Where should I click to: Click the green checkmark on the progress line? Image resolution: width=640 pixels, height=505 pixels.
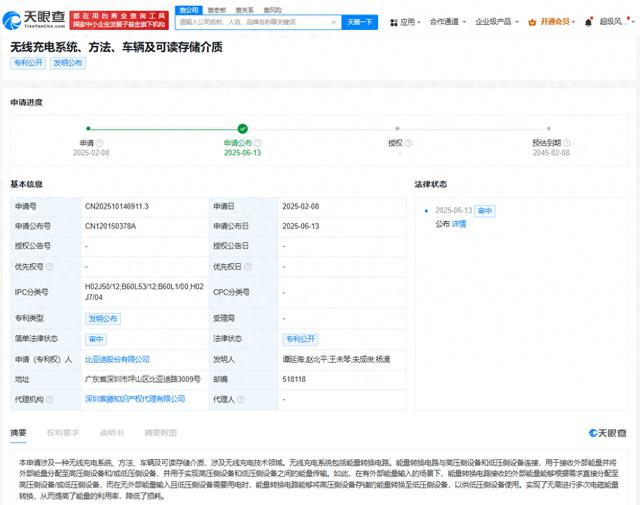[242, 129]
